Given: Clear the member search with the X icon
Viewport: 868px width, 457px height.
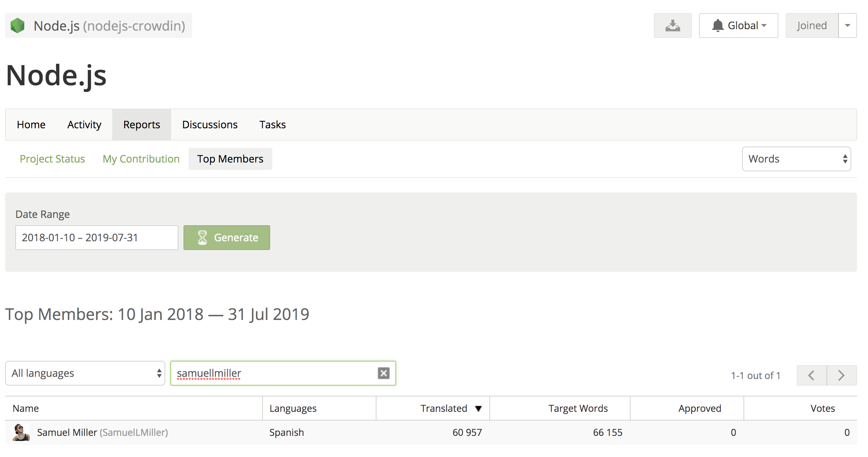Looking at the screenshot, I should tap(383, 373).
